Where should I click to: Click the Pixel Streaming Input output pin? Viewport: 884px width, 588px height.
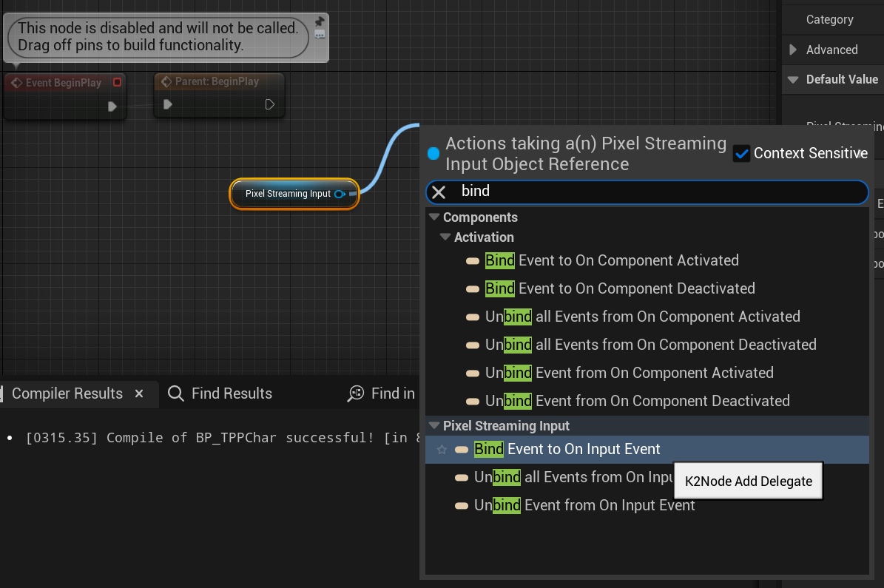tap(340, 194)
